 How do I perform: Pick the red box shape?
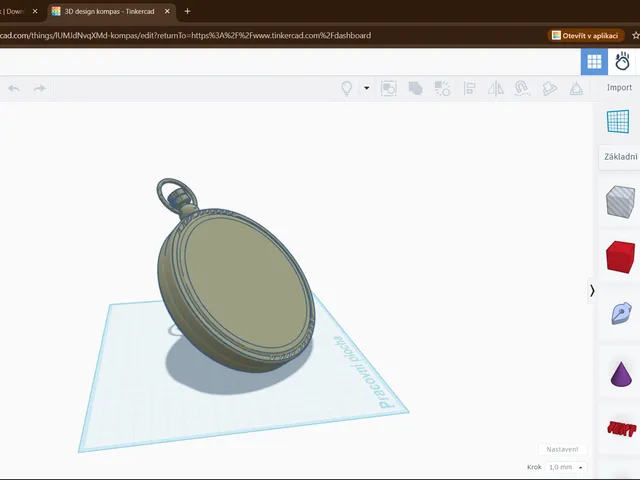click(x=620, y=257)
